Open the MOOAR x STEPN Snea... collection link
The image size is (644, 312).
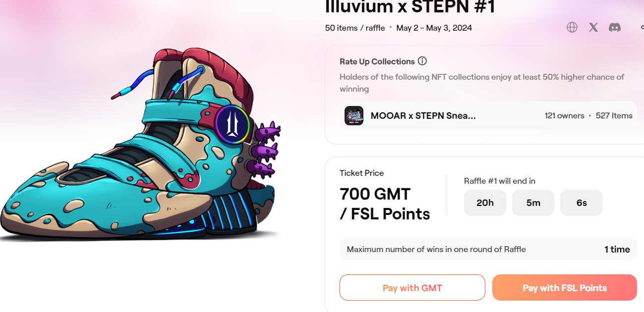pos(423,116)
